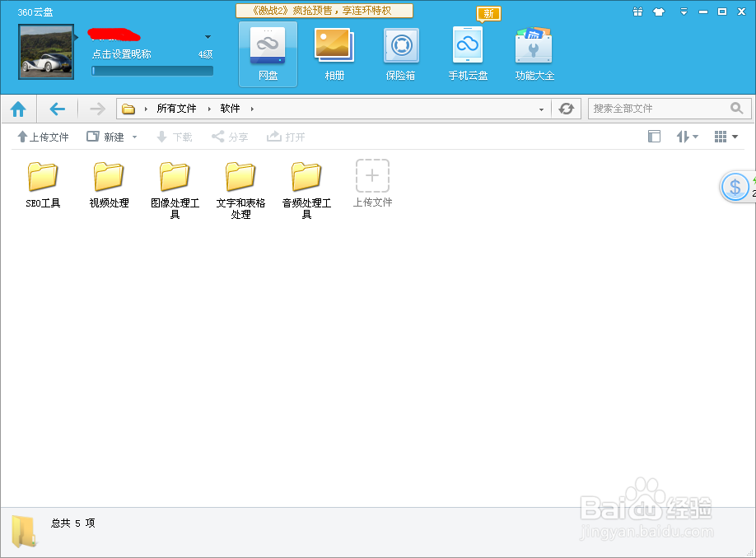Open 功能大全 (Feature Center)
Screen dimensions: 756x558
(534, 52)
